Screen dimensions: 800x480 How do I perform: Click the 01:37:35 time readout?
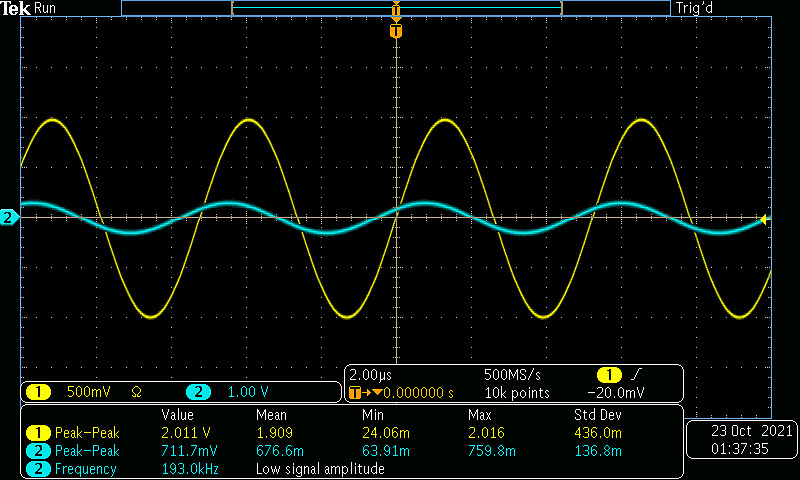click(x=740, y=449)
